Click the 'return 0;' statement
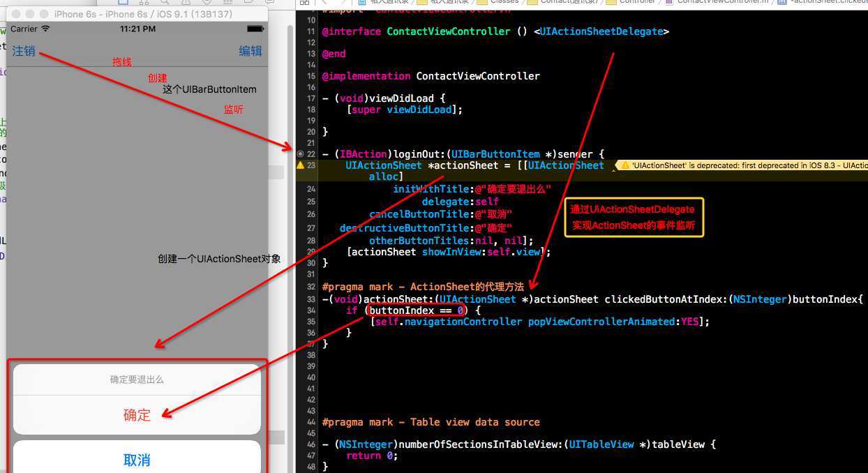 373,456
